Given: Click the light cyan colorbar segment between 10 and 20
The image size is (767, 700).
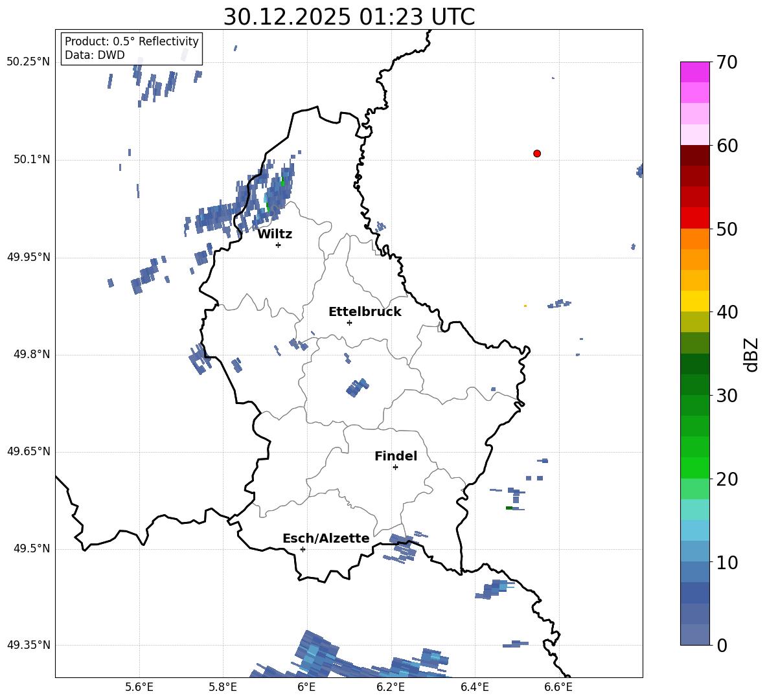Looking at the screenshot, I should [x=695, y=510].
